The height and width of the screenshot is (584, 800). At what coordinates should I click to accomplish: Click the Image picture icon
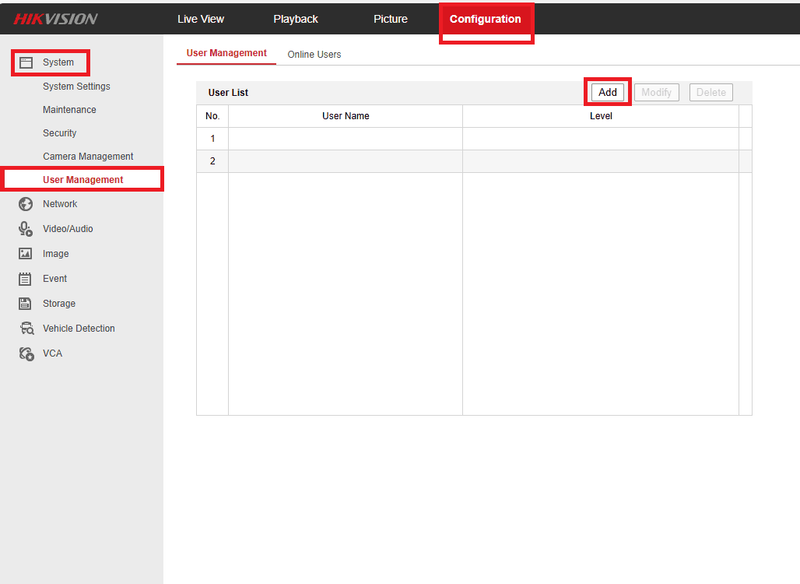[x=26, y=253]
